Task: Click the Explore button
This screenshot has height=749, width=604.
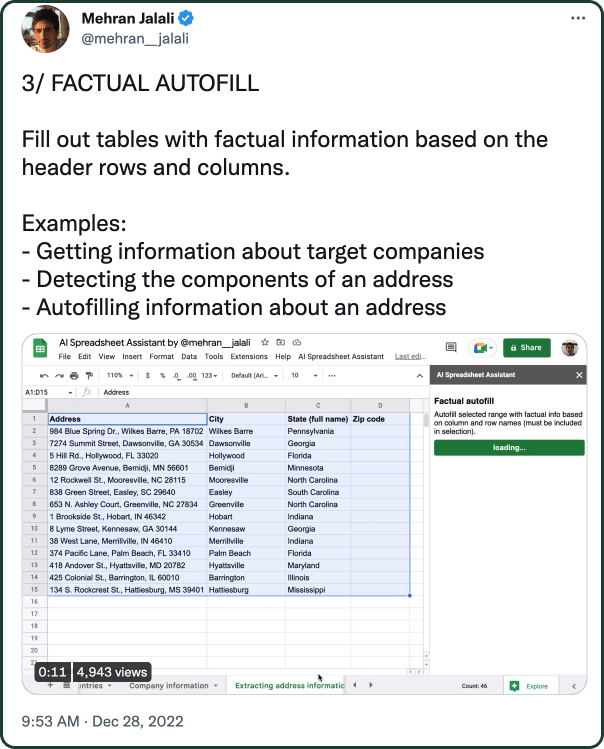Action: click(x=530, y=686)
